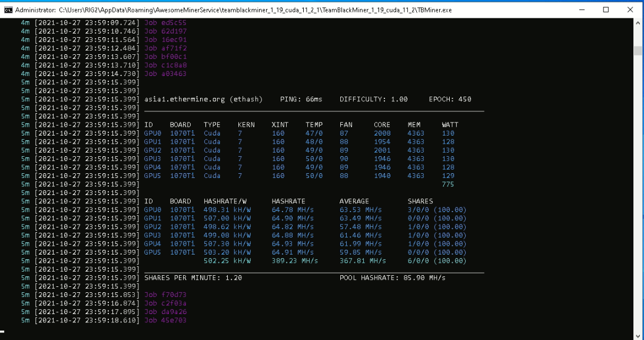
Task: Click 'Job c1c8a8' log line
Action: [165, 65]
